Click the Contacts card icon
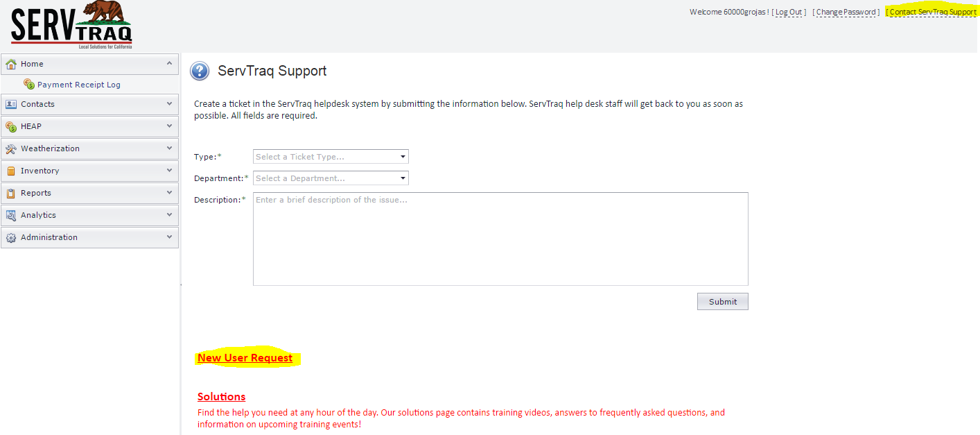 click(11, 104)
